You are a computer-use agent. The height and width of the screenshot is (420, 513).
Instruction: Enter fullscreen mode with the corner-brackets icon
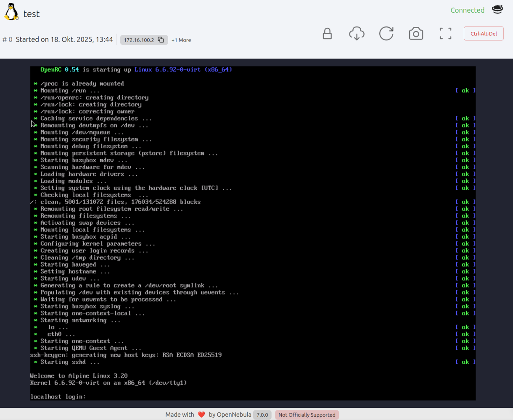point(445,34)
